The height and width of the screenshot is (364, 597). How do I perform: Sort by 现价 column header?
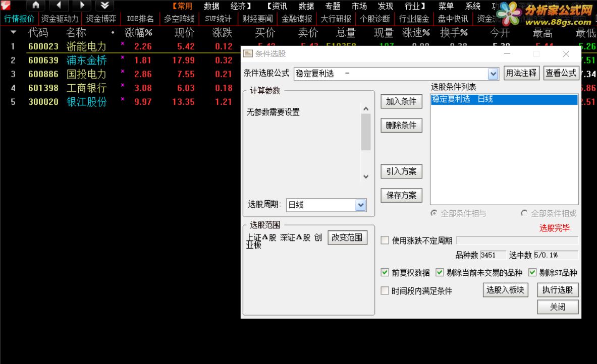click(184, 33)
